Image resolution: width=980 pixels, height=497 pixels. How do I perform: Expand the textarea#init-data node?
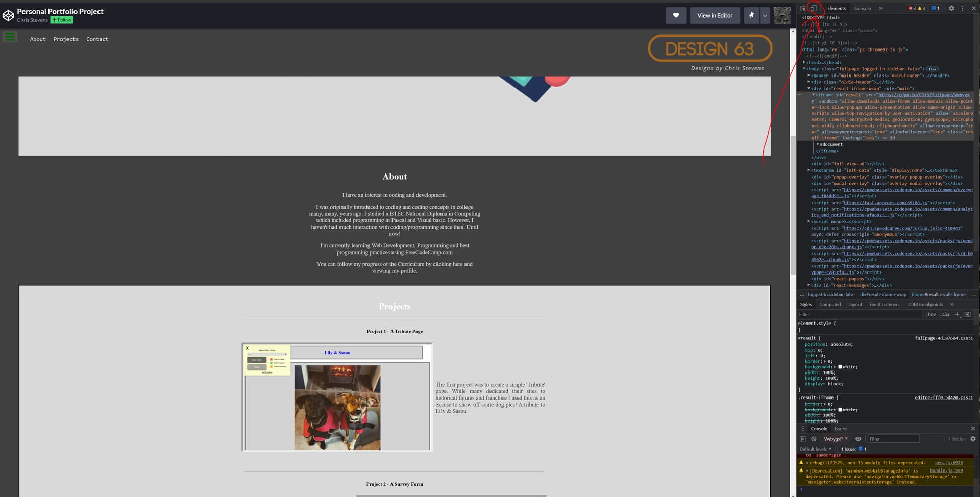pyautogui.click(x=809, y=170)
